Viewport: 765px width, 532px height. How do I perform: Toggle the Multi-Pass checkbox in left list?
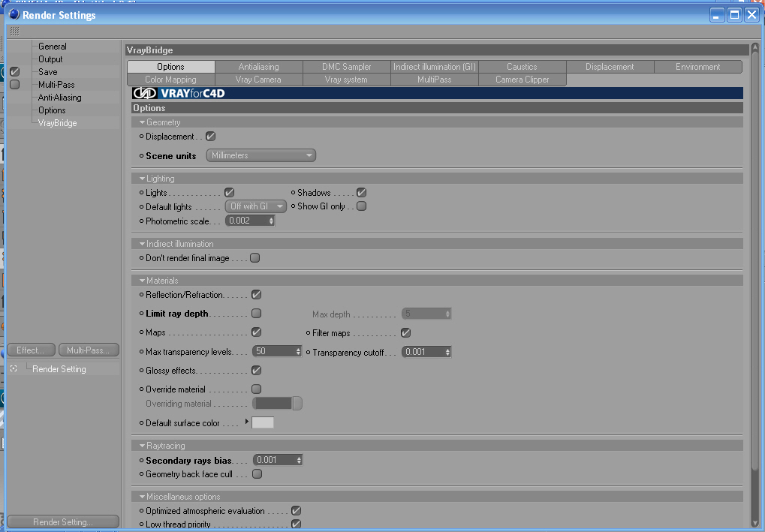[x=14, y=84]
